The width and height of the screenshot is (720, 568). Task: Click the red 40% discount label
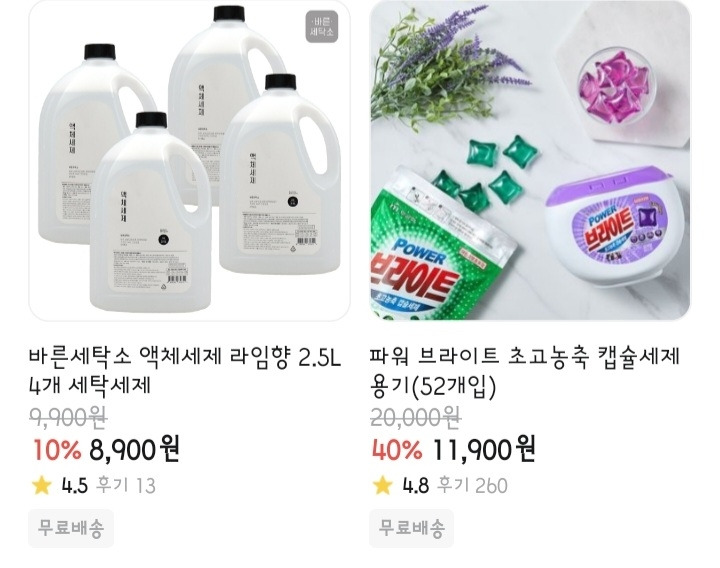(397, 450)
